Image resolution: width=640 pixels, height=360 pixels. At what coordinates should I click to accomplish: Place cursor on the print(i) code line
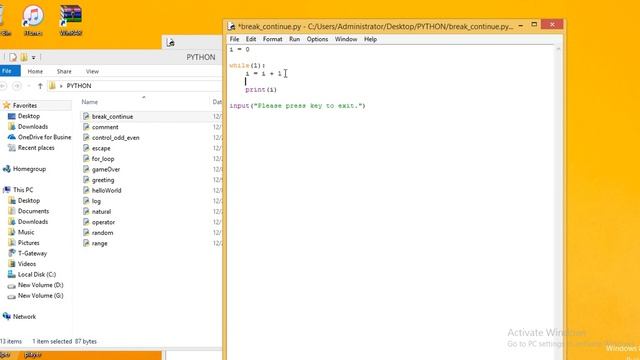[261, 90]
